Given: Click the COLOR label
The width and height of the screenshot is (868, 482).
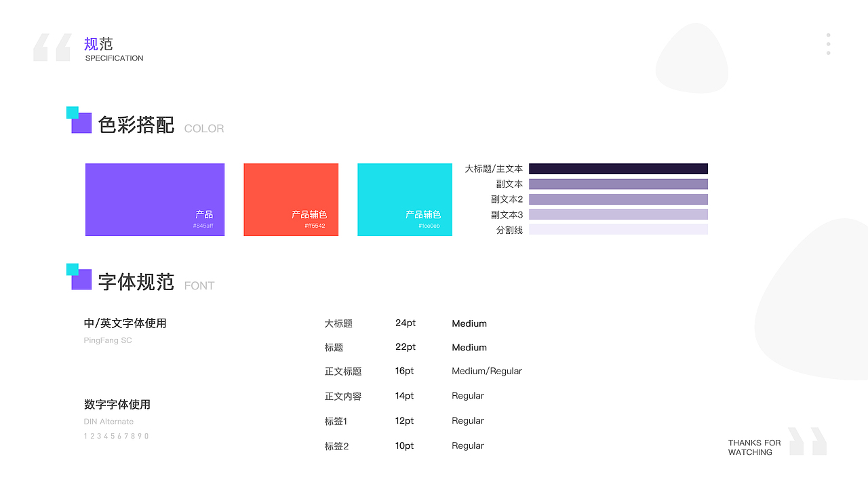Looking at the screenshot, I should pos(204,129).
